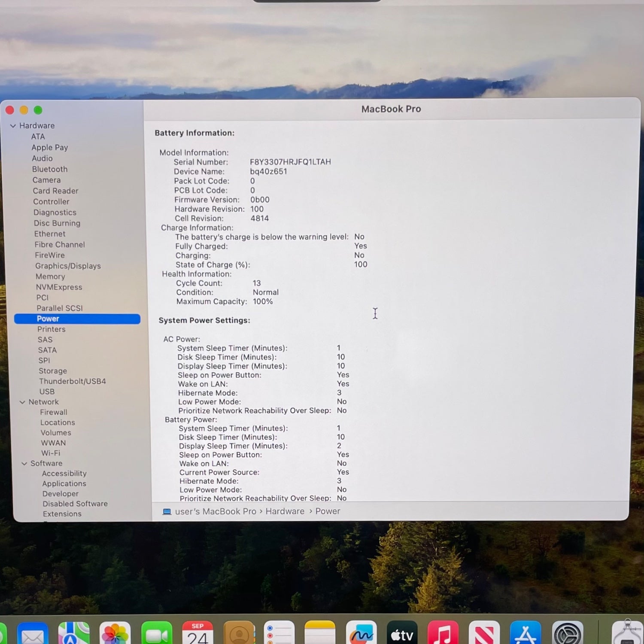This screenshot has height=644, width=644.
Task: Select Graphics/Displays in the sidebar
Action: point(68,266)
